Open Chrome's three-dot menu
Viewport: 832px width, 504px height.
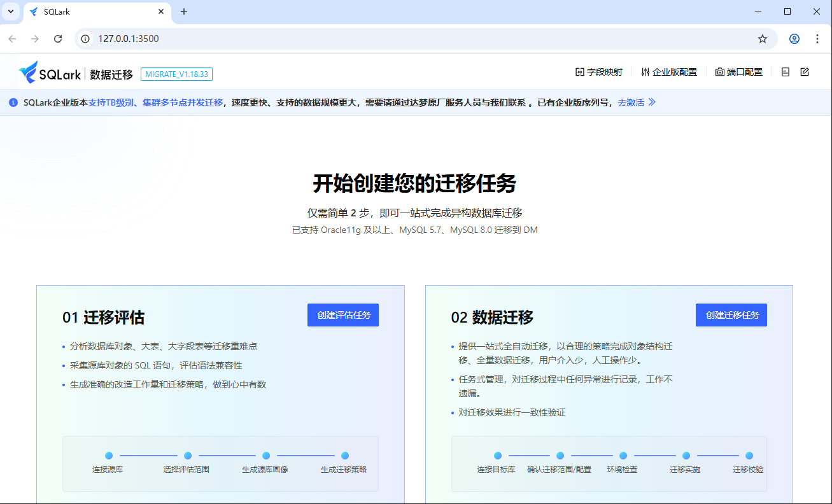tap(817, 39)
